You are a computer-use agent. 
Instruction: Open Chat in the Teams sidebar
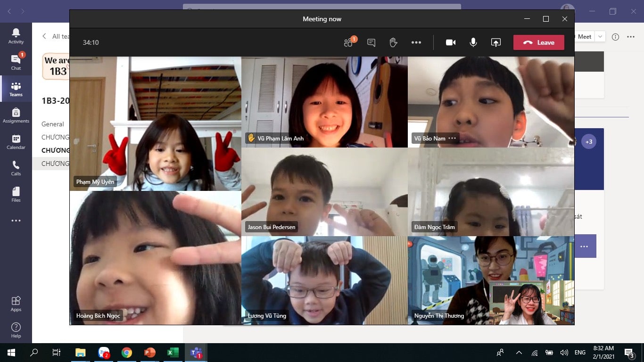(16, 62)
